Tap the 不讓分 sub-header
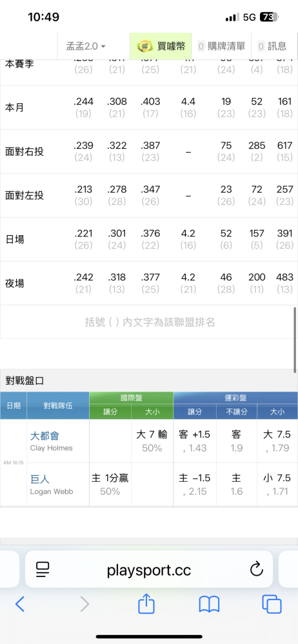298x644 pixels. point(237,412)
